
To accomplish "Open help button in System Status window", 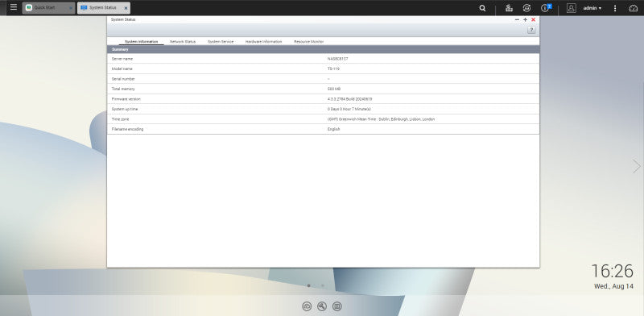I will point(531,30).
